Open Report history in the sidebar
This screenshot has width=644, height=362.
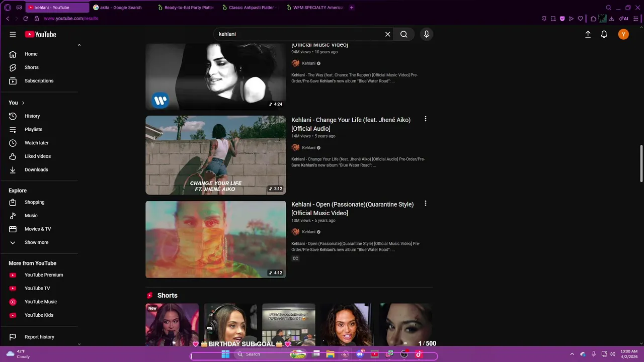point(40,337)
